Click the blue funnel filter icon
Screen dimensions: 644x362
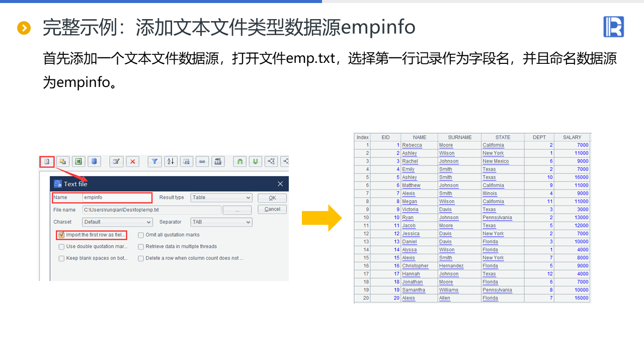coord(154,161)
